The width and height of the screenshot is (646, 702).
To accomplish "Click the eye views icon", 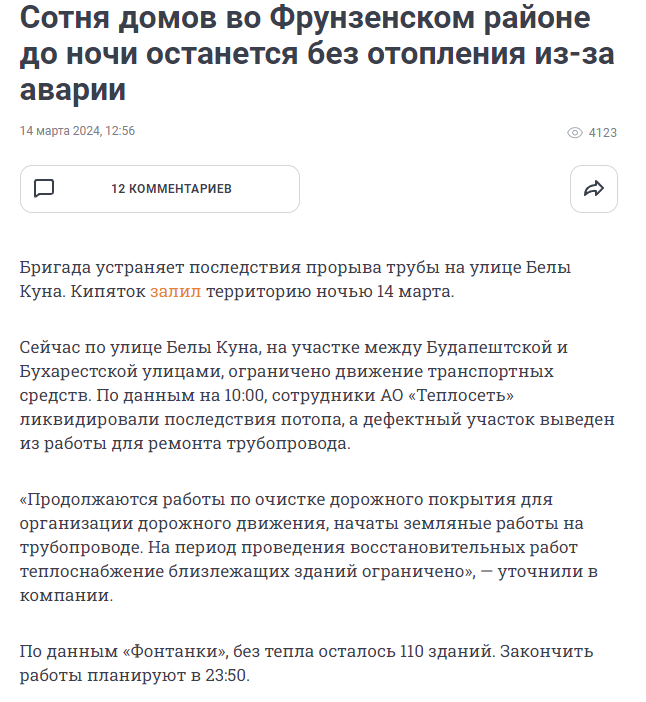I will (x=575, y=132).
